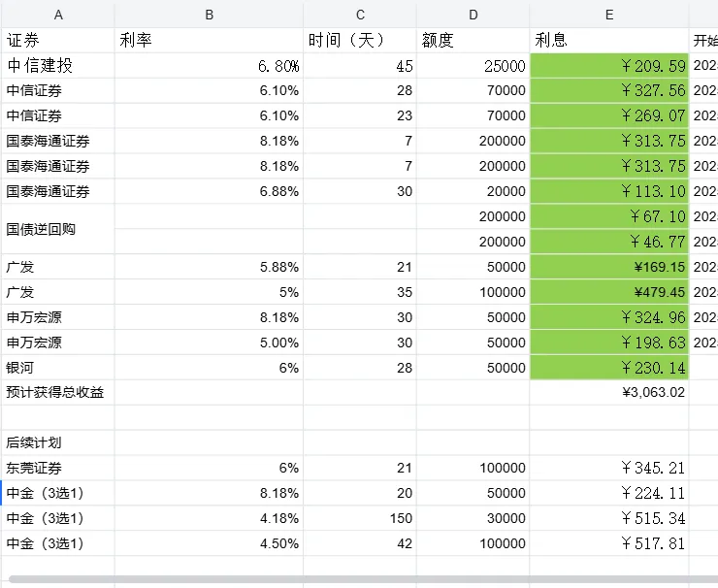Select the ¥169.15 interest cell
718x588 pixels.
click(609, 267)
